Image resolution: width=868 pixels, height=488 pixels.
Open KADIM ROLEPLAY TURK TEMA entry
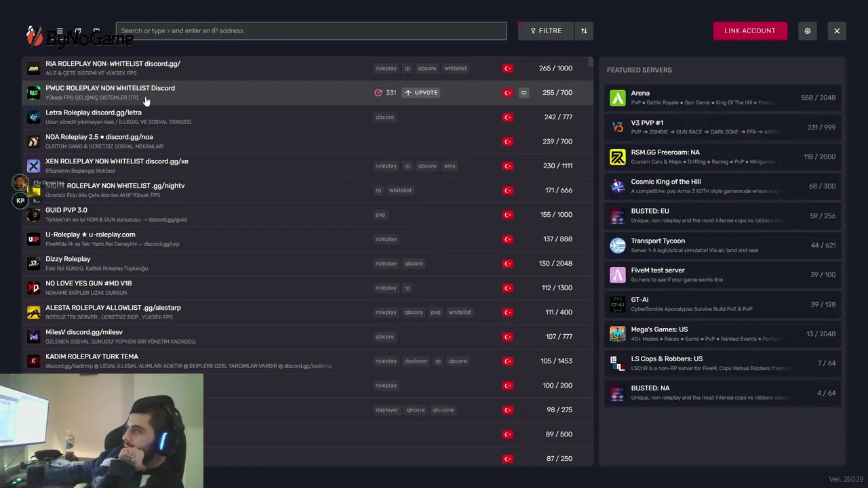tap(307, 361)
